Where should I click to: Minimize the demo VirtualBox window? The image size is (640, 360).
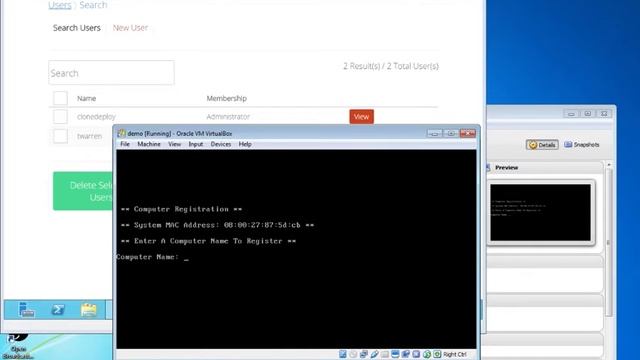pyautogui.click(x=435, y=133)
